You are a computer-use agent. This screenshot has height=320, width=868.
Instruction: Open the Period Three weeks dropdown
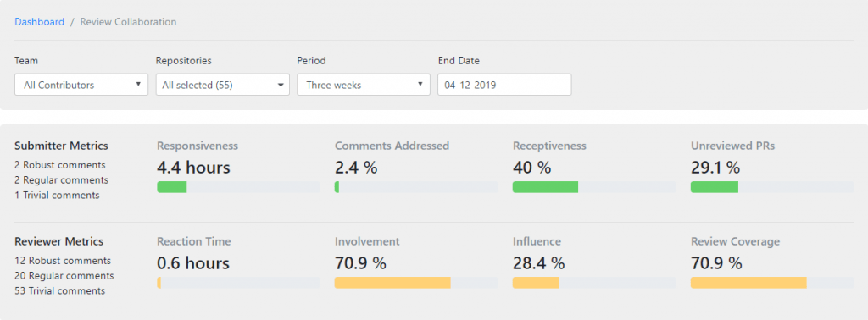pyautogui.click(x=364, y=86)
